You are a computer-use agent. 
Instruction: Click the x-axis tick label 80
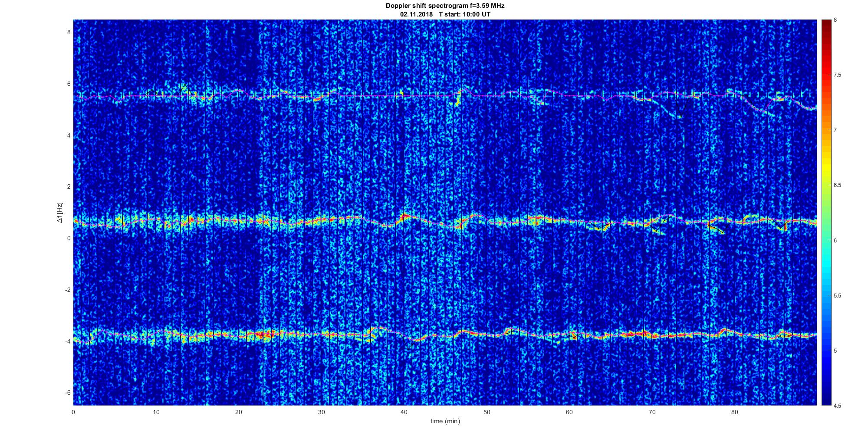coord(734,412)
